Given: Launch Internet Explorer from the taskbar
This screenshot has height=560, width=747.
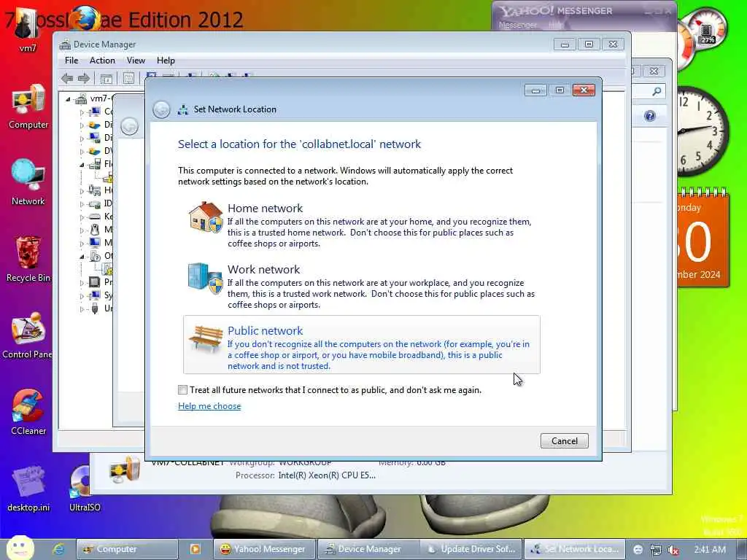Looking at the screenshot, I should point(59,549).
